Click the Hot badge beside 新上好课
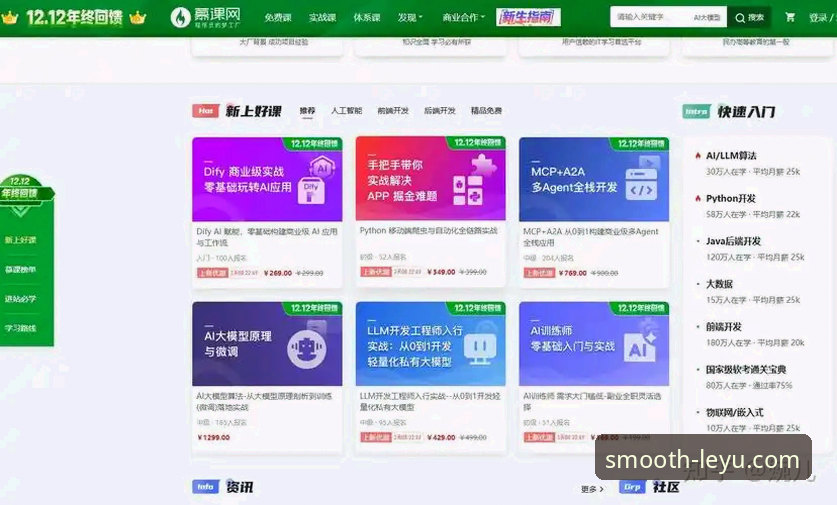This screenshot has width=837, height=505. click(206, 111)
